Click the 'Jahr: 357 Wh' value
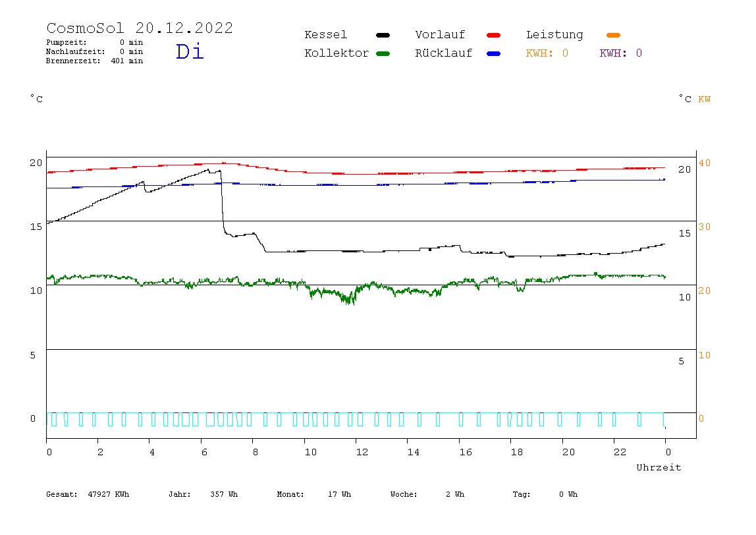Image resolution: width=756 pixels, height=535 pixels. (x=203, y=494)
